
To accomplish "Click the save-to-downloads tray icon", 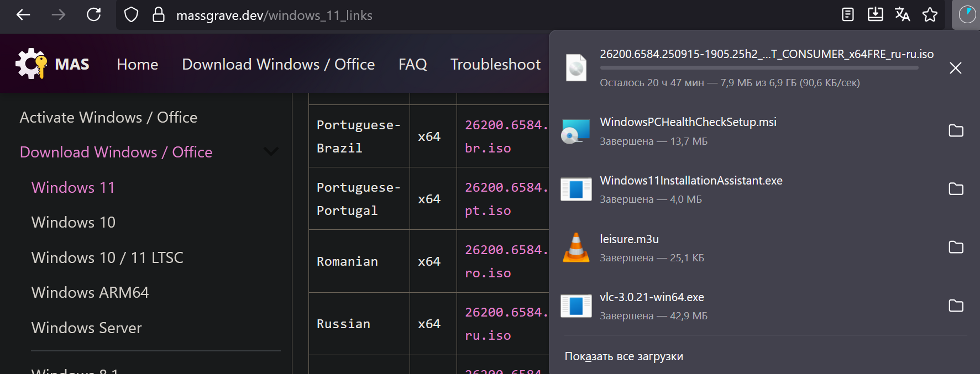I will 875,15.
